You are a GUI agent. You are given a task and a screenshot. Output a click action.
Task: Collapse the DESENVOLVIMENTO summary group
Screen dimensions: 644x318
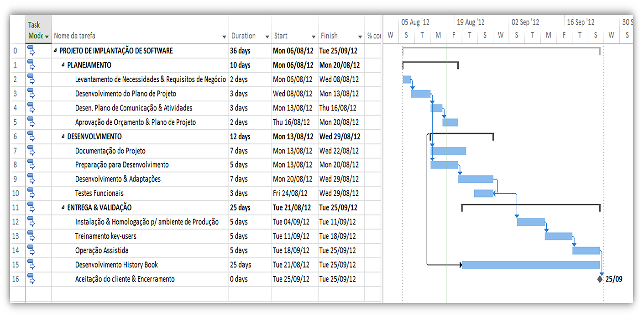(x=63, y=137)
